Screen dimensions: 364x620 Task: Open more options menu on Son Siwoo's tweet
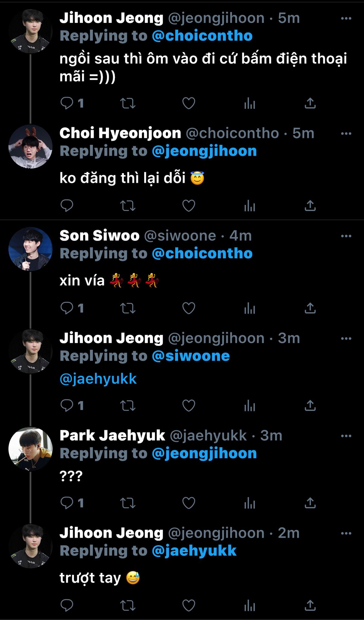346,236
